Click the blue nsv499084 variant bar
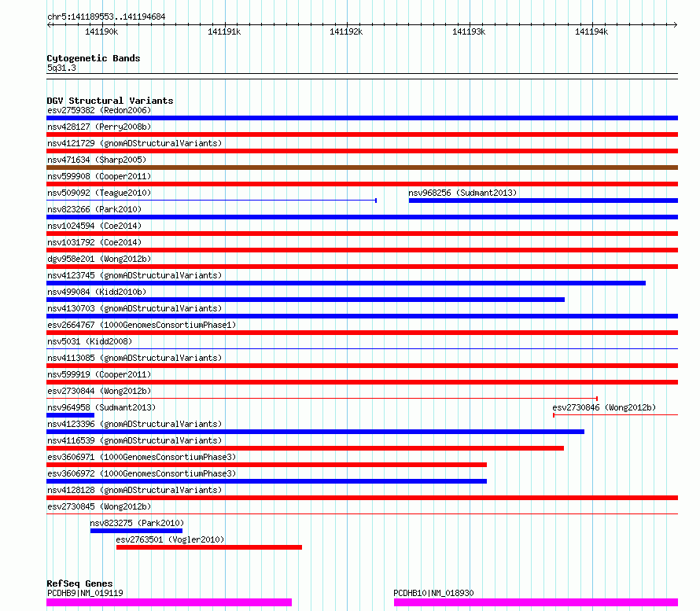The image size is (700, 611). click(x=305, y=300)
